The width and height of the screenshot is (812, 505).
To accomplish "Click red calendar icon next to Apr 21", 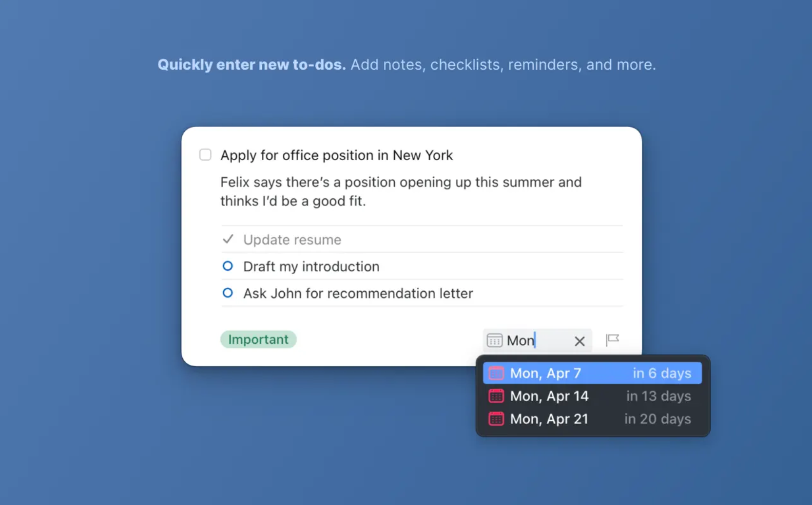I will tap(496, 419).
